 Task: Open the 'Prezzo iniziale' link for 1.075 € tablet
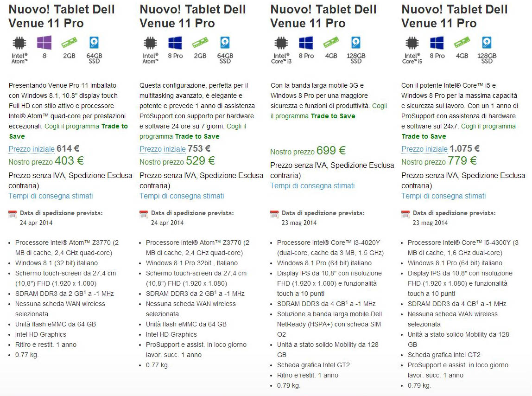[424, 149]
